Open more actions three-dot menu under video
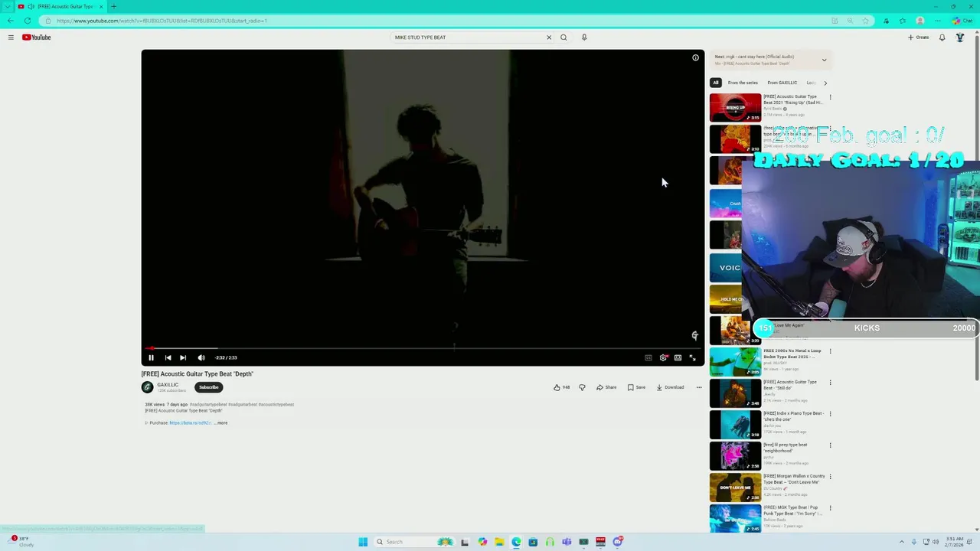This screenshot has height=551, width=980. (x=699, y=387)
